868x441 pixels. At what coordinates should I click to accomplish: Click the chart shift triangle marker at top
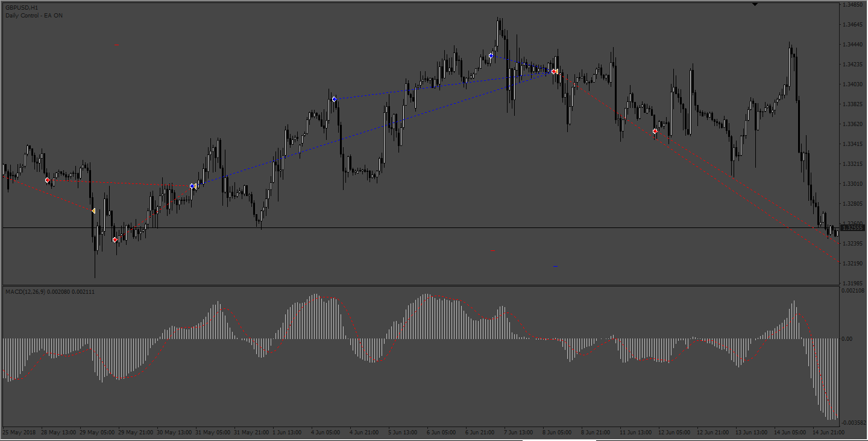tap(755, 4)
